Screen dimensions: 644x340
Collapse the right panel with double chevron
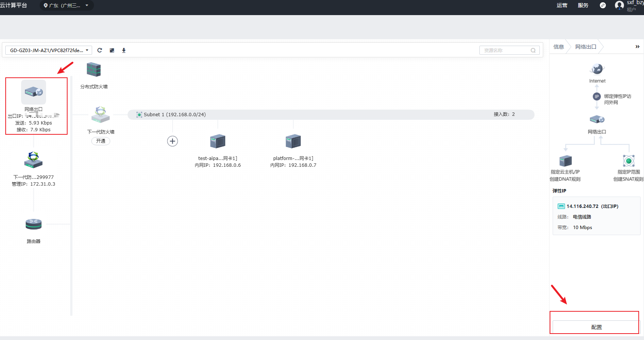pyautogui.click(x=637, y=47)
